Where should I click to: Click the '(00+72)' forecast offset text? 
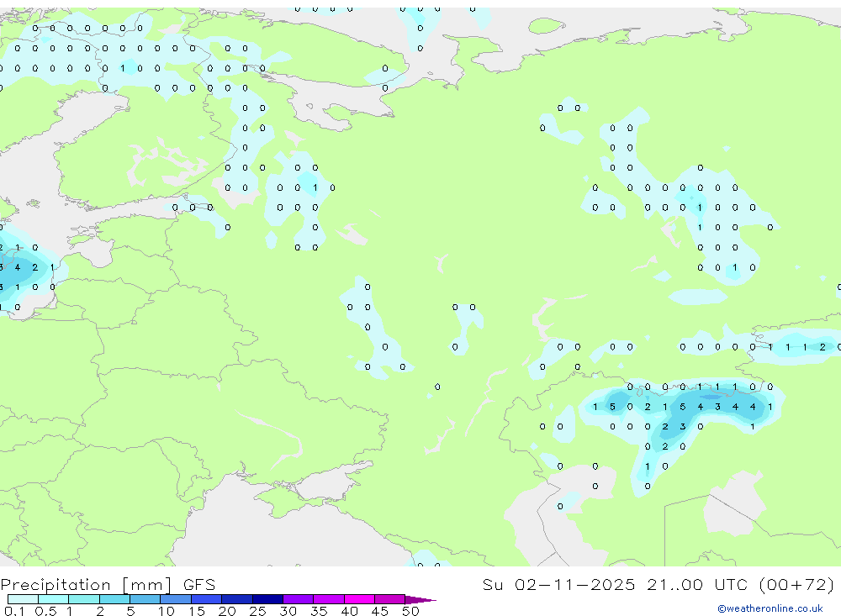pos(797,584)
